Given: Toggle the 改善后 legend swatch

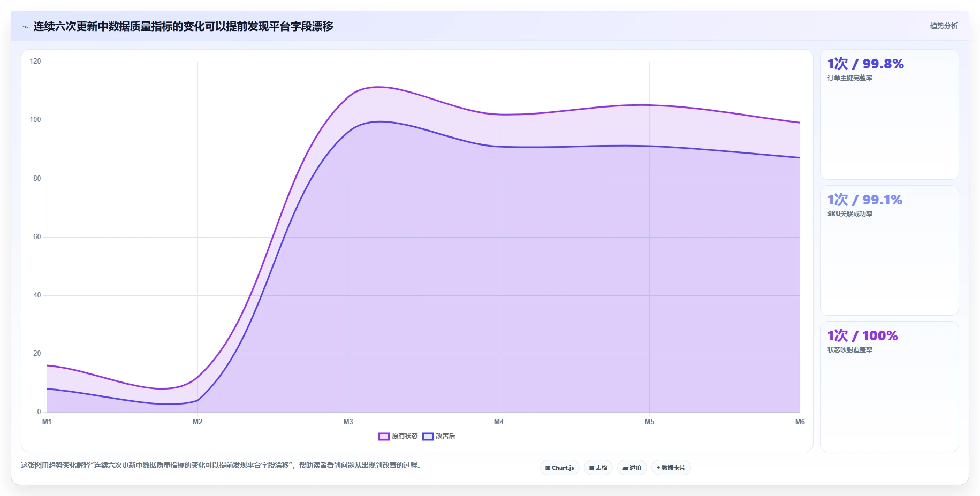Looking at the screenshot, I should click(428, 437).
